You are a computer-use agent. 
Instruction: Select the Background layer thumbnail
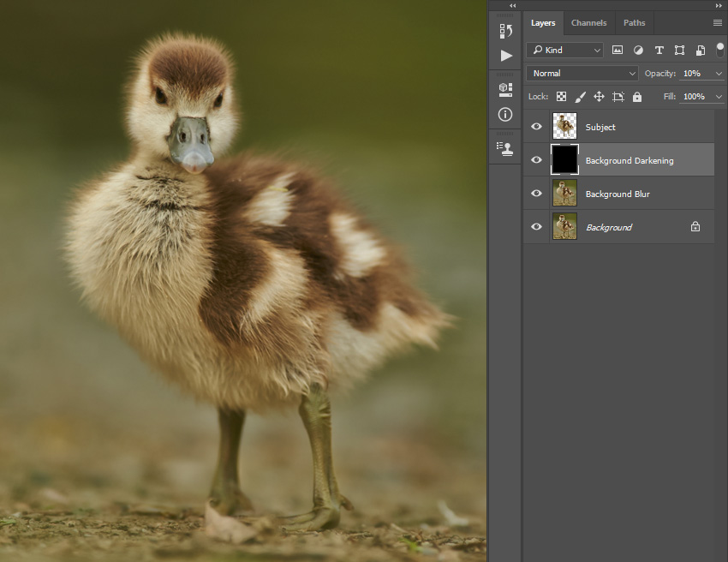pos(564,226)
